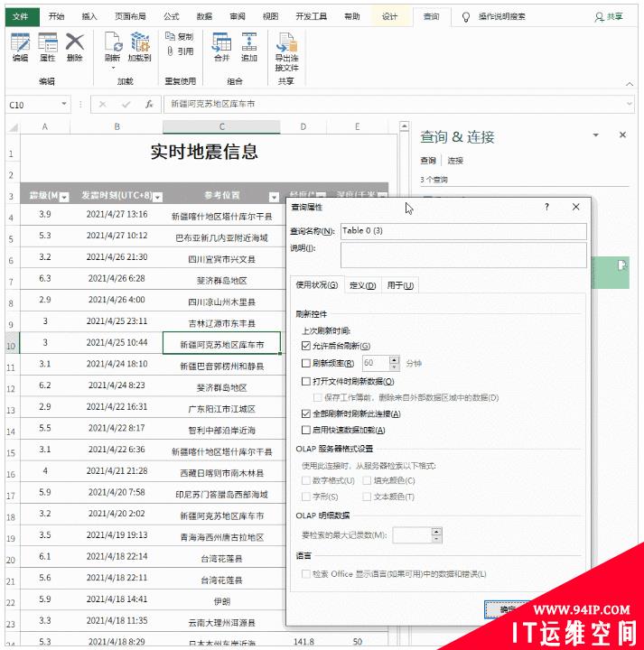Click the 刷新 refresh icon

click(x=112, y=42)
